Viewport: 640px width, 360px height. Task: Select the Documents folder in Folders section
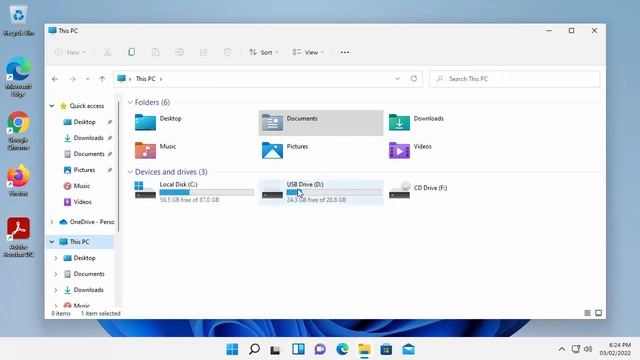coord(321,122)
